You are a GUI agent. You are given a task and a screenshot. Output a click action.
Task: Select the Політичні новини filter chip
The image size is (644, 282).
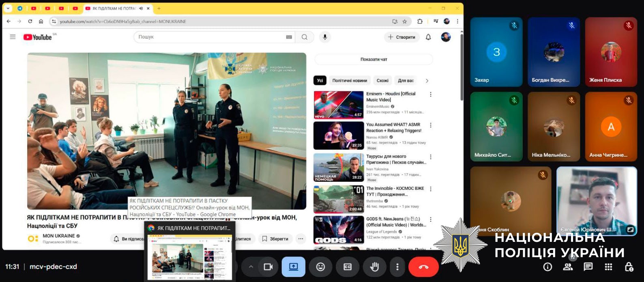pyautogui.click(x=350, y=80)
